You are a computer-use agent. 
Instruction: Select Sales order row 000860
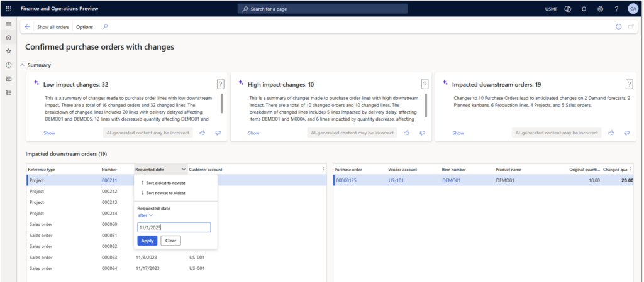click(177, 225)
